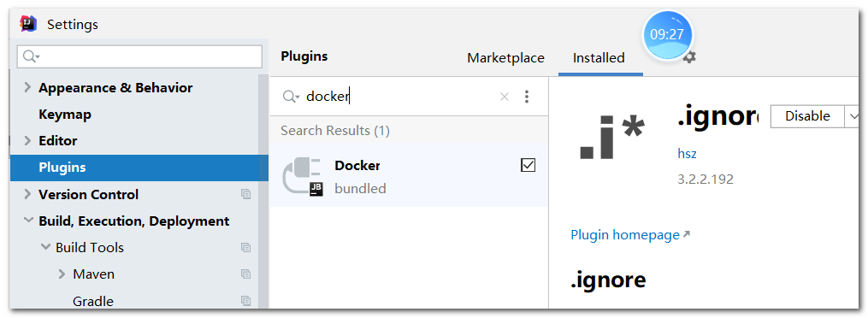
Task: Open the plugin search options three-dot menu
Action: [527, 97]
